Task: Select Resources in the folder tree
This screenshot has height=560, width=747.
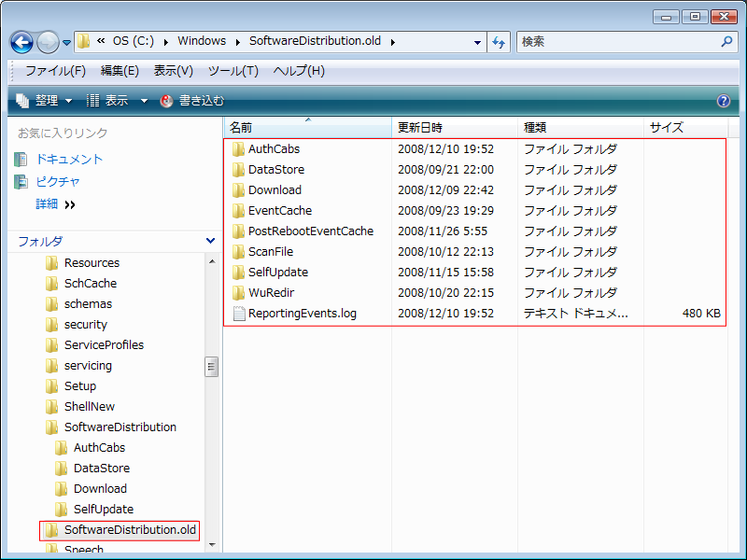Action: click(x=92, y=263)
